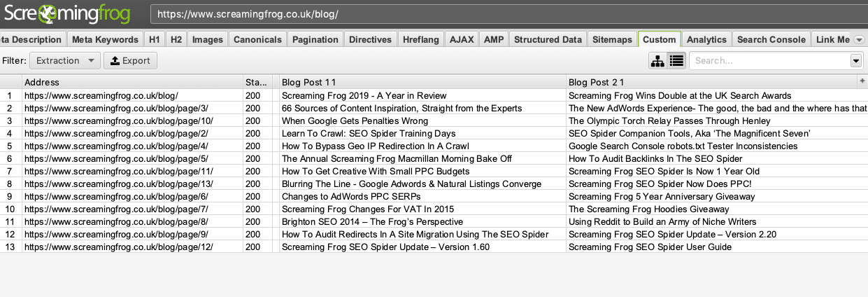Switch to the Structured Data tab
This screenshot has width=868, height=297.
548,40
